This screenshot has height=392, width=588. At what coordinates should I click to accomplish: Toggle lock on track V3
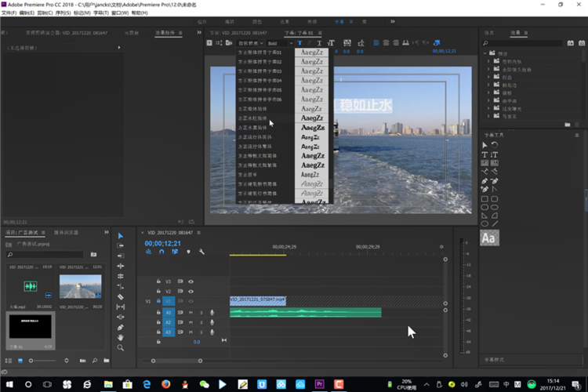point(158,281)
